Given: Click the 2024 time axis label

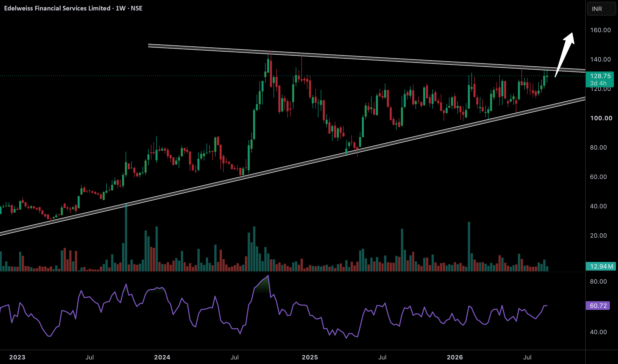Looking at the screenshot, I should click(162, 357).
